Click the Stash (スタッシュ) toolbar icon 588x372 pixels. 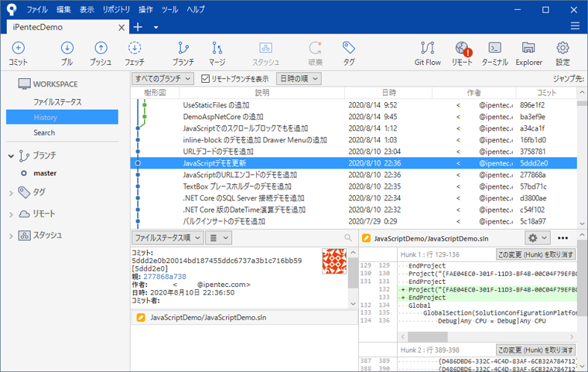point(265,48)
